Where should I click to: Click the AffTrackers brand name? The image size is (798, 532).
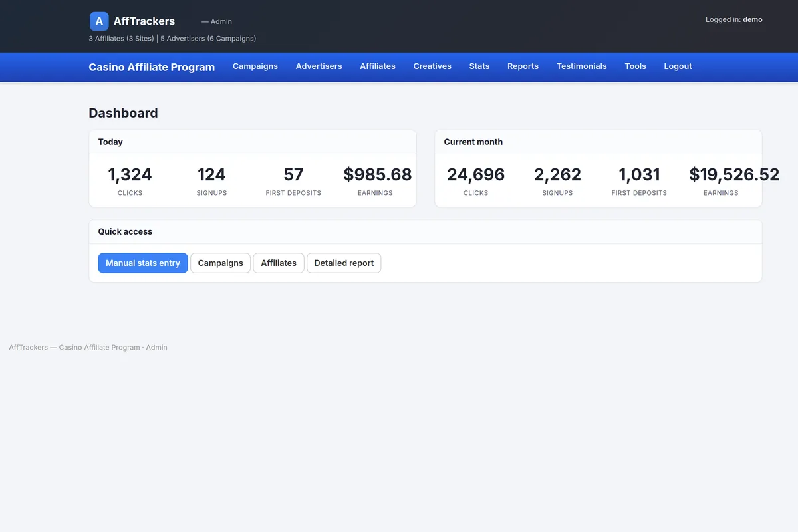(x=144, y=21)
